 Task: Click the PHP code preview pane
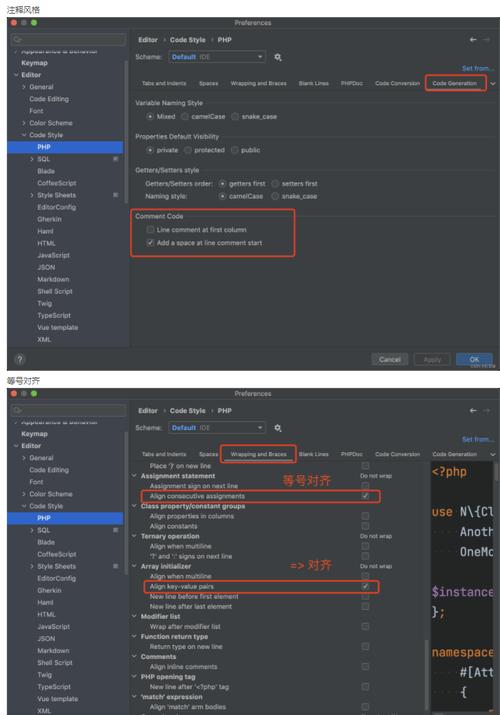[x=462, y=586]
